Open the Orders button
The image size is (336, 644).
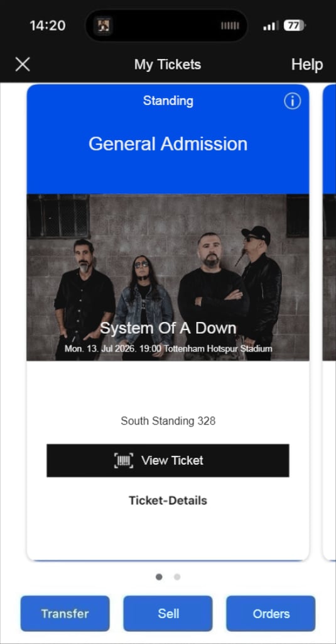[x=271, y=614]
